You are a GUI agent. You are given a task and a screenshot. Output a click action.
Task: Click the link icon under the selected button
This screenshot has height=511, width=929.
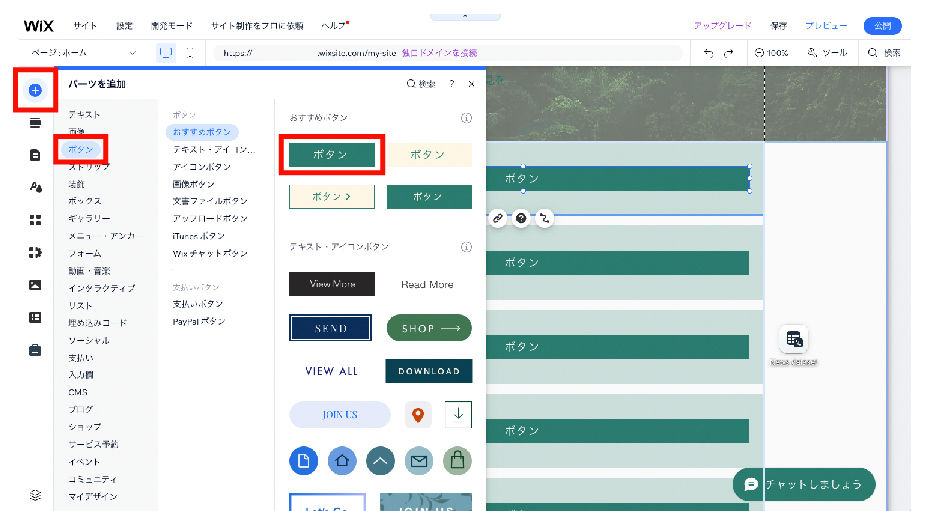(498, 219)
